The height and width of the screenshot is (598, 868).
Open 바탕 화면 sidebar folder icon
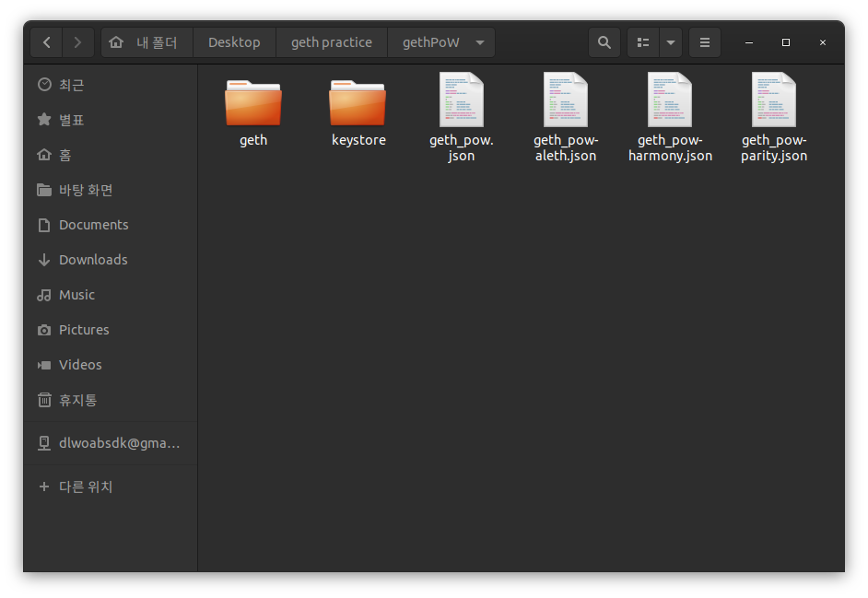tap(44, 190)
